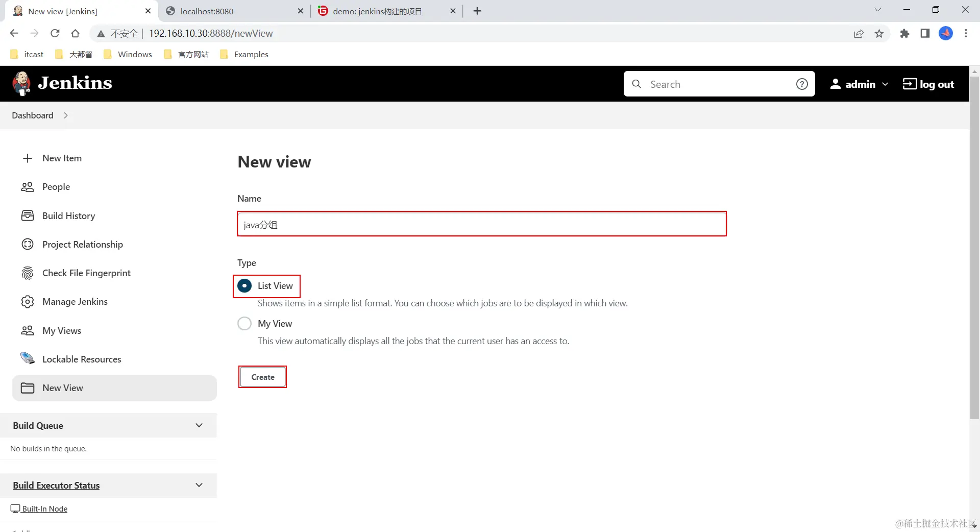
Task: Close the demo: jenkins tab
Action: point(453,11)
